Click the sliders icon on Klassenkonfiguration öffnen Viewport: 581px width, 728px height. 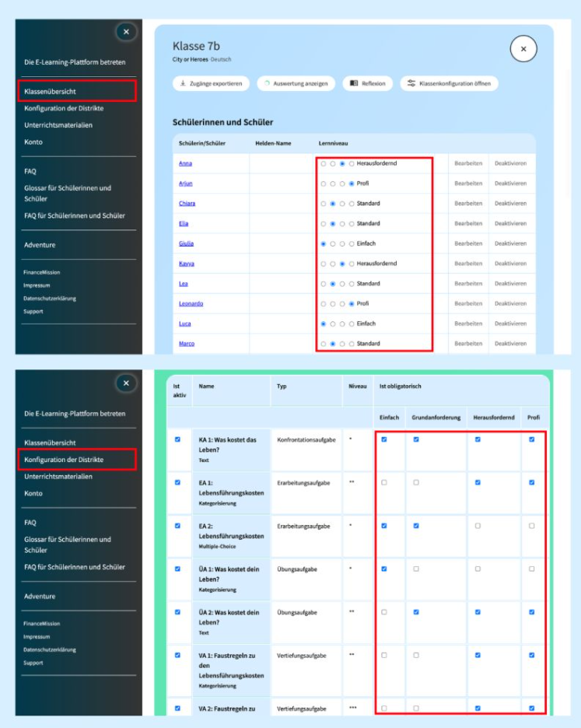411,83
